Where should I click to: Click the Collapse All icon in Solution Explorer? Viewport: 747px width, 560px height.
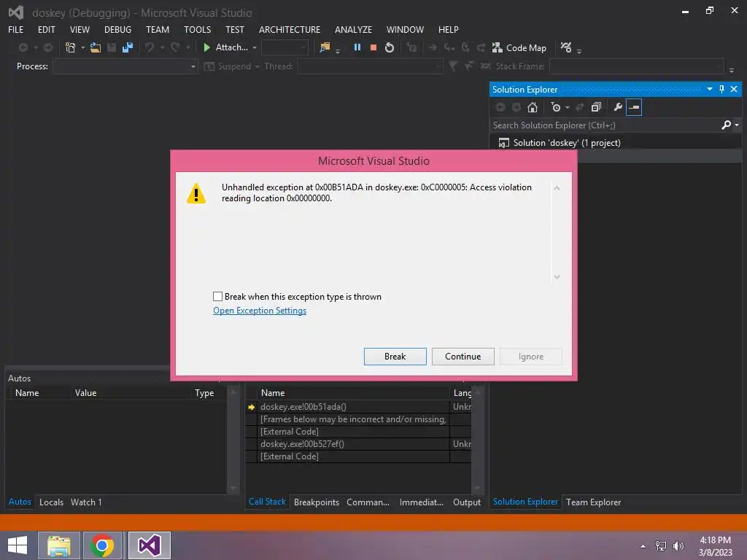click(596, 107)
